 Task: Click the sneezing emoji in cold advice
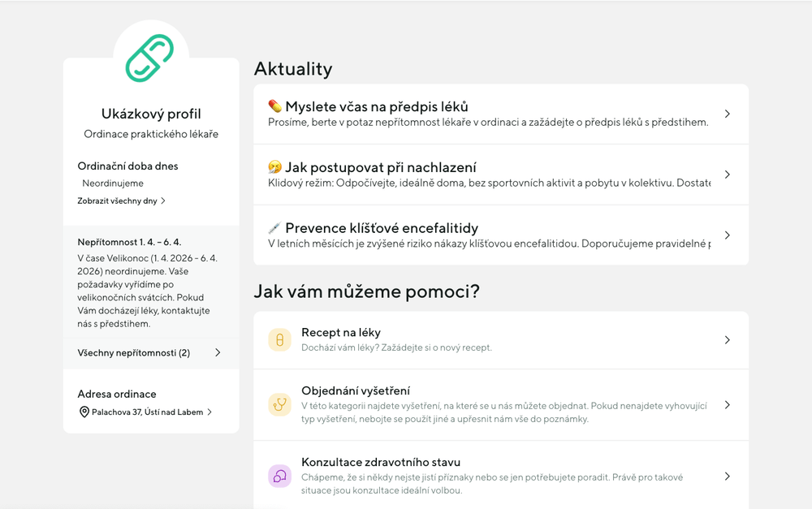275,167
